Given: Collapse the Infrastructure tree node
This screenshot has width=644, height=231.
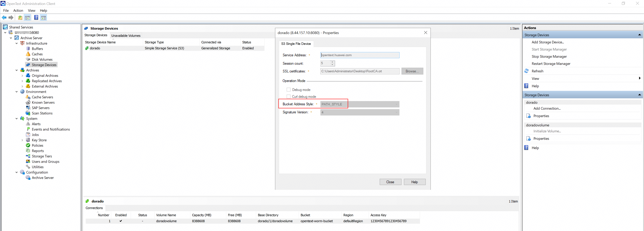Looking at the screenshot, I should pos(17,43).
